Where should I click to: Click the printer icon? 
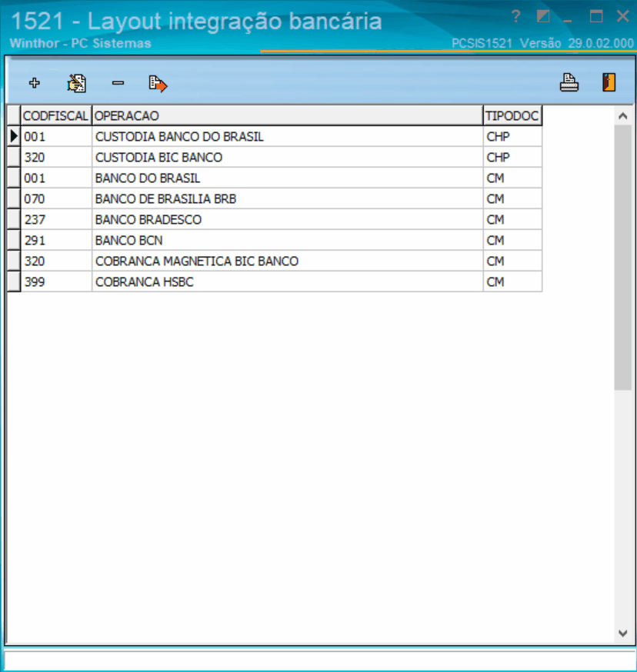569,82
